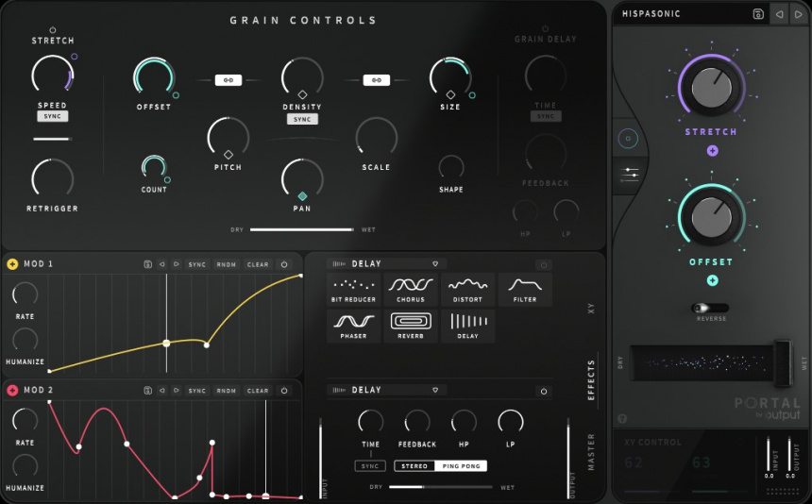The width and height of the screenshot is (812, 504).
Task: Select next MOD 2 shape arrow
Action: click(176, 391)
